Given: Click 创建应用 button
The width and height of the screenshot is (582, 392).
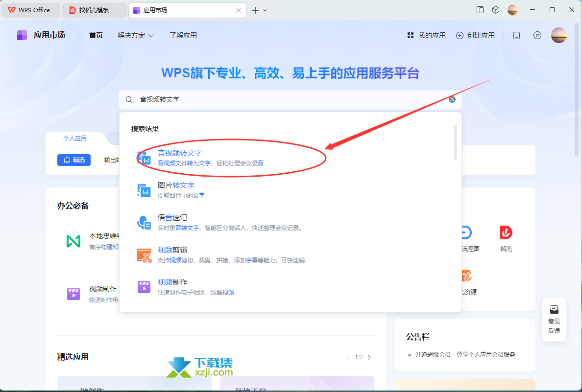Looking at the screenshot, I should pos(476,35).
